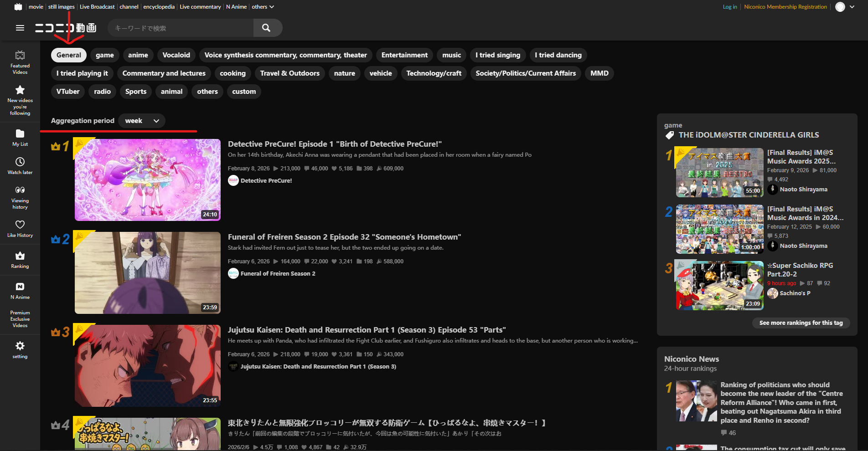Open My List folder icon
Screen dimensions: 868x451
point(20,138)
